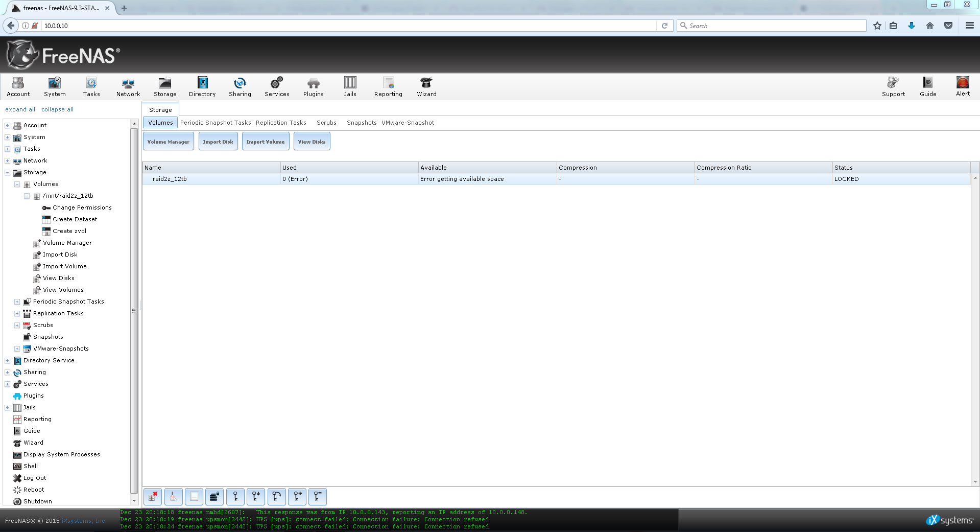This screenshot has height=532, width=980.
Task: Click the Volume Manager button
Action: [x=169, y=142]
